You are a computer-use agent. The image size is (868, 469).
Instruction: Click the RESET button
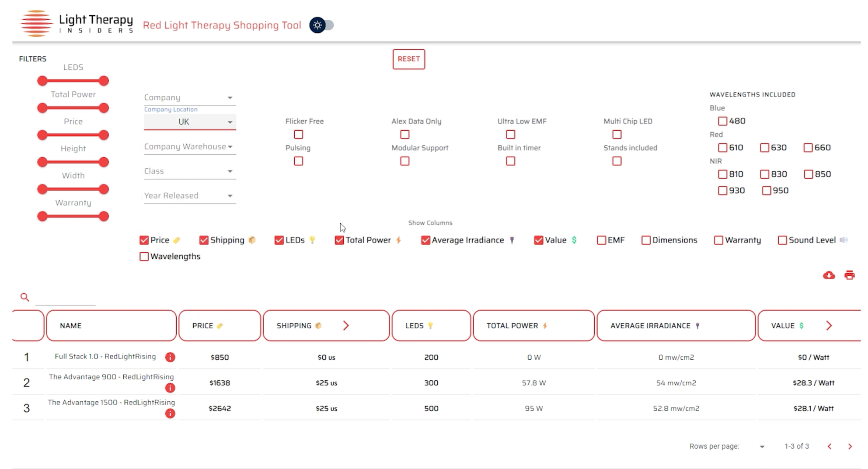coord(408,59)
